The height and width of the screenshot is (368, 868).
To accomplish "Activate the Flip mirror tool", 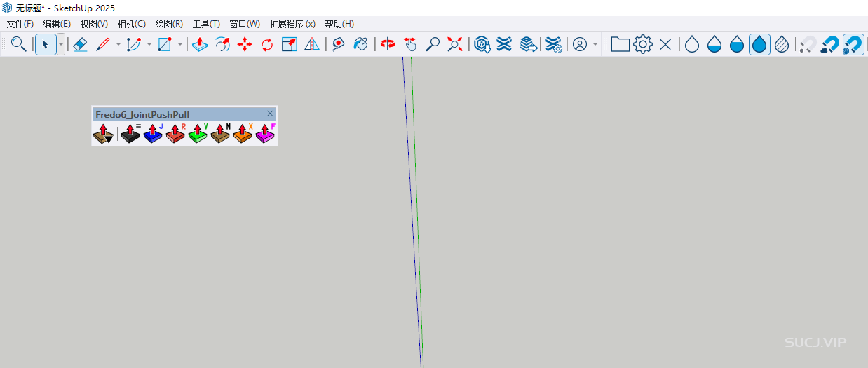I will coord(312,44).
